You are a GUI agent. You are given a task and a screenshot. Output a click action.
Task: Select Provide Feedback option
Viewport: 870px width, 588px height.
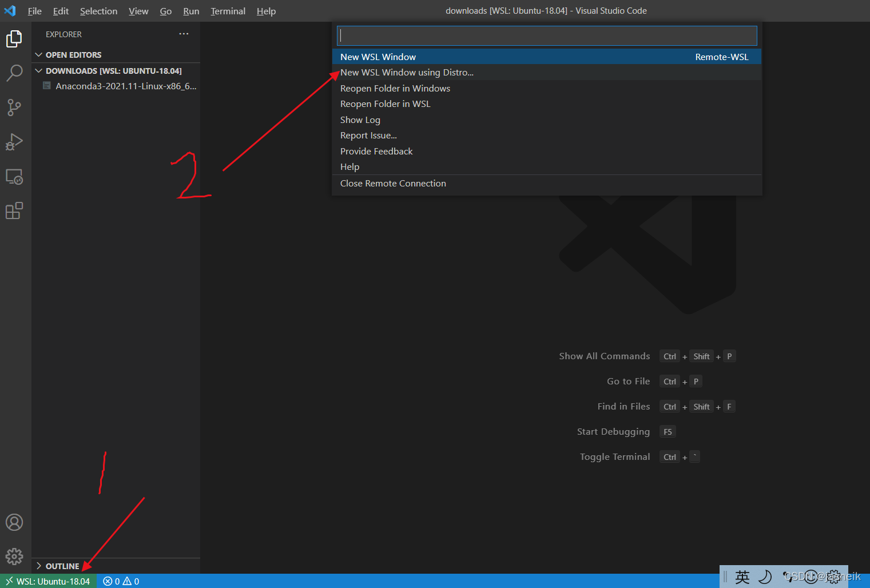pyautogui.click(x=547, y=151)
